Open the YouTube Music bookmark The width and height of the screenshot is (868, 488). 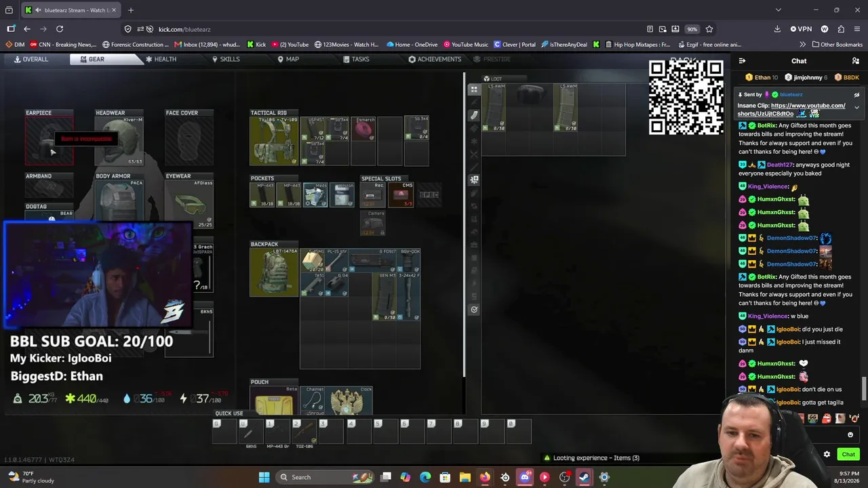466,45
